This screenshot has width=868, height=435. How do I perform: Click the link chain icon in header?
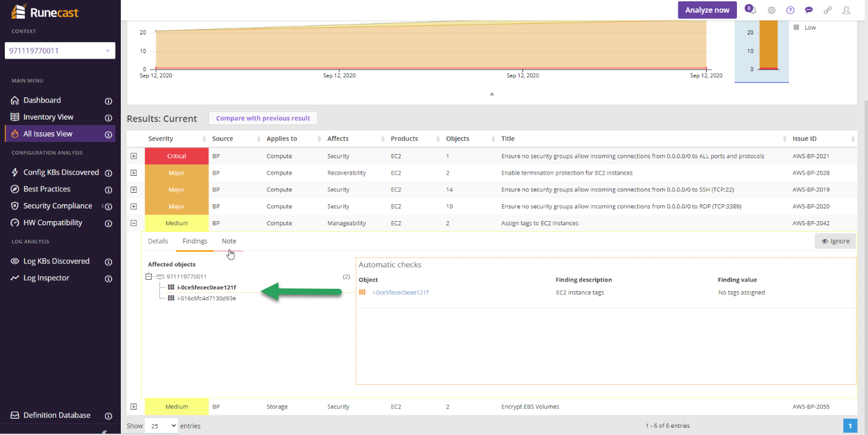coord(828,10)
